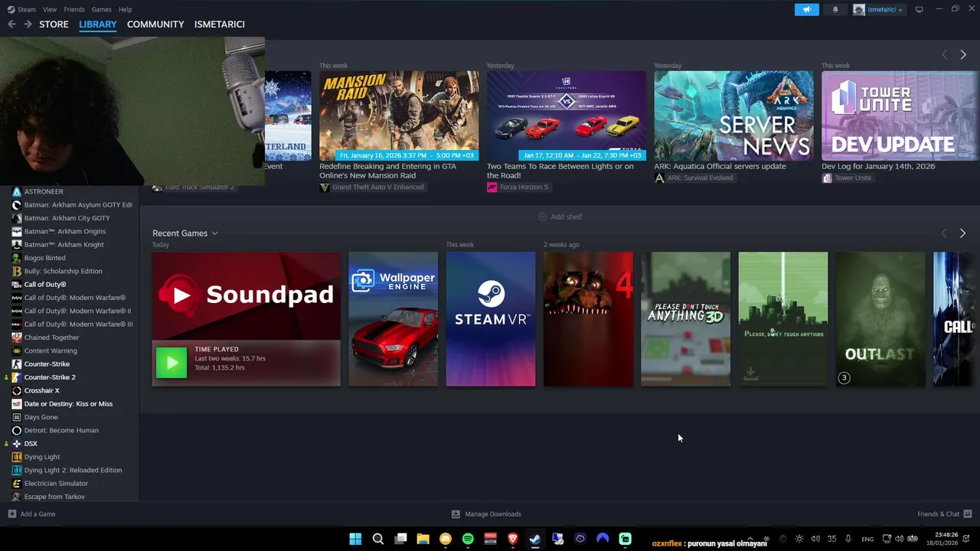980x551 pixels.
Task: Click the Bogos Binted game icon
Action: click(x=17, y=258)
